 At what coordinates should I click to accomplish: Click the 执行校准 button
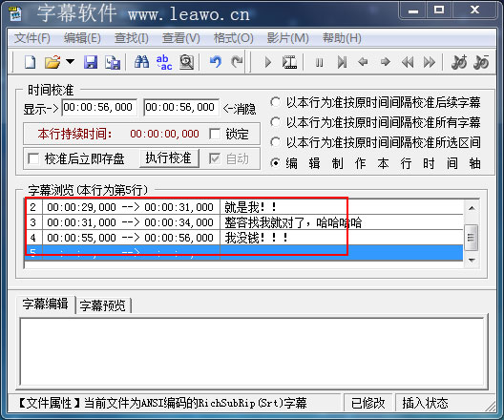click(x=169, y=158)
